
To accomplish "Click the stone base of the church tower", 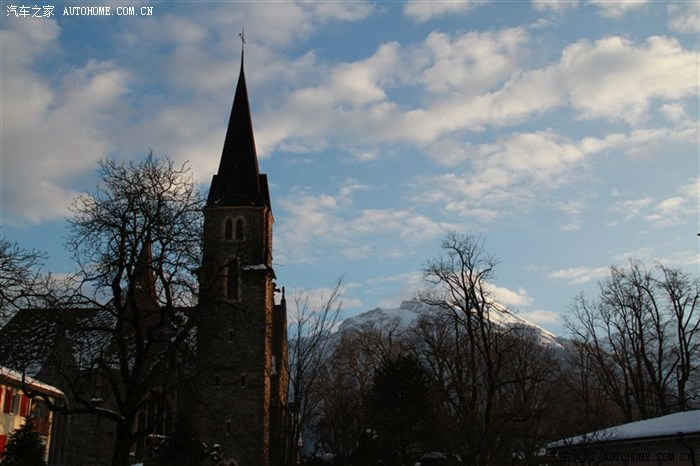I will click(235, 400).
